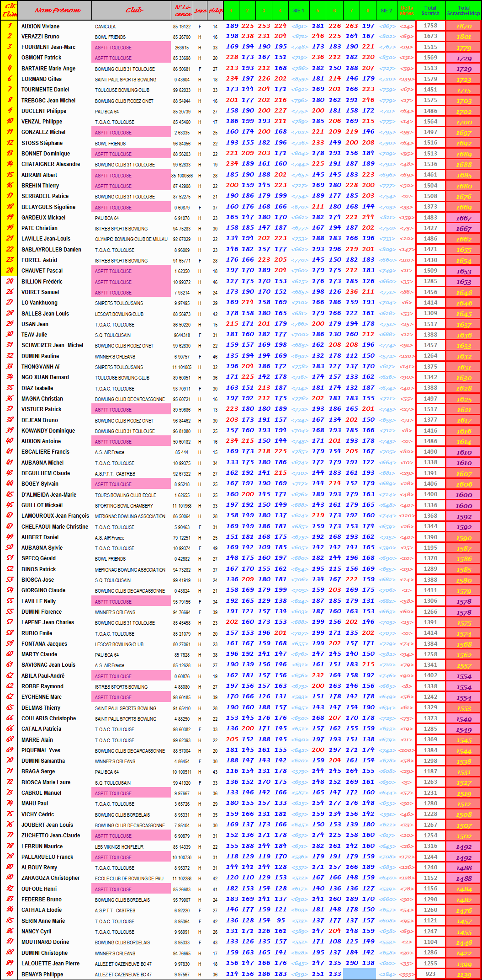482x980 pixels.
Task: Select the 'SIE 2' header cell
Action: [387, 11]
